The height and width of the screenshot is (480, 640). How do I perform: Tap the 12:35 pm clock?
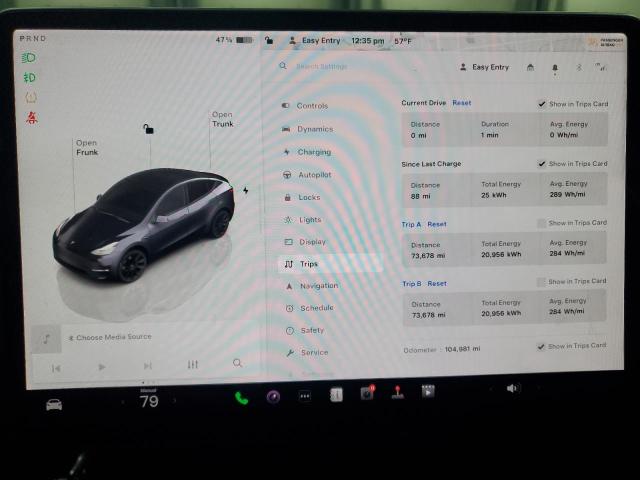(367, 41)
